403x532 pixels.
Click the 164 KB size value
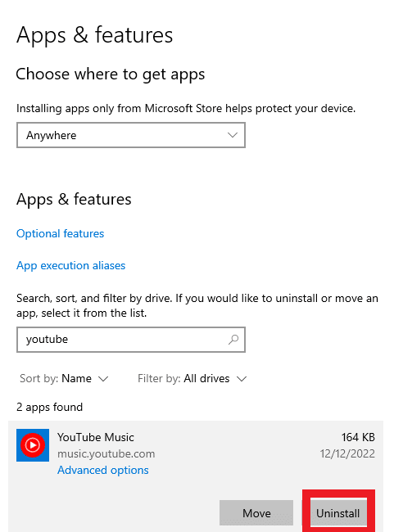pos(358,437)
